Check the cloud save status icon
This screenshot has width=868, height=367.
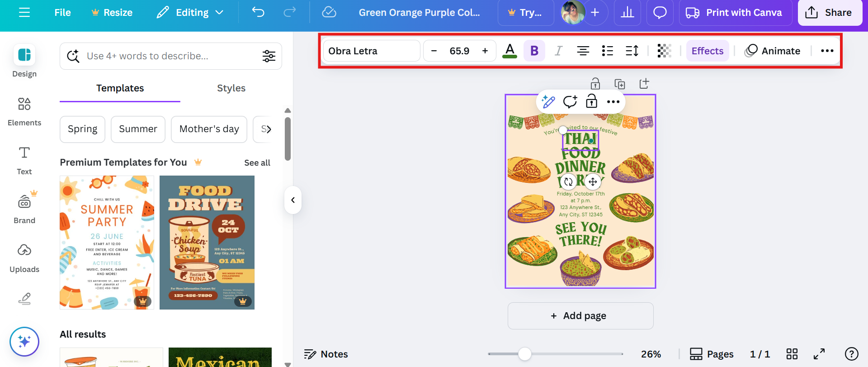coord(329,12)
